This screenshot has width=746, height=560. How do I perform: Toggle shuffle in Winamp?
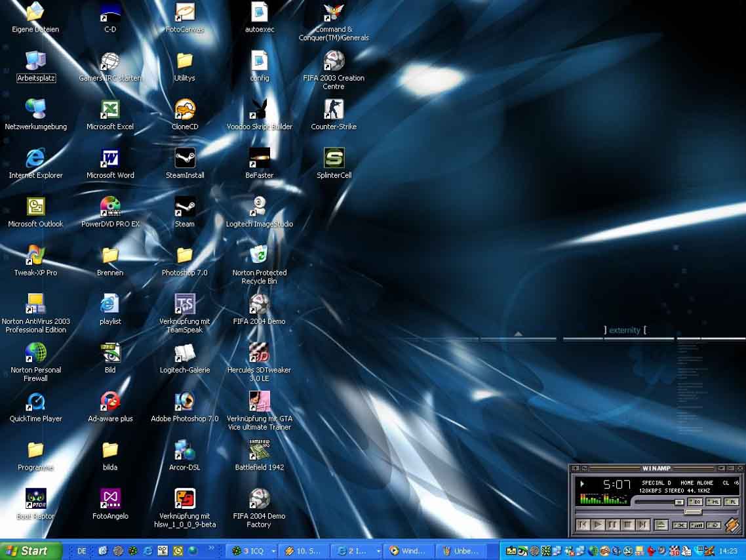pos(680,525)
